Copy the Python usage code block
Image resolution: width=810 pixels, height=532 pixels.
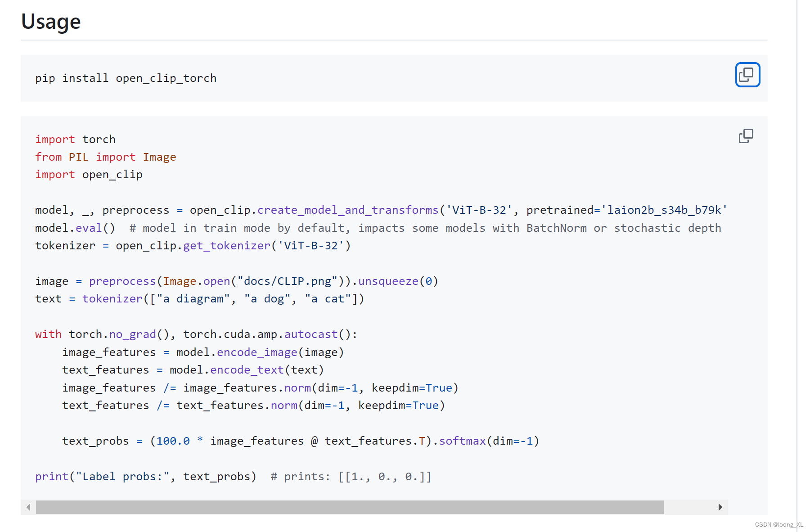coord(746,136)
